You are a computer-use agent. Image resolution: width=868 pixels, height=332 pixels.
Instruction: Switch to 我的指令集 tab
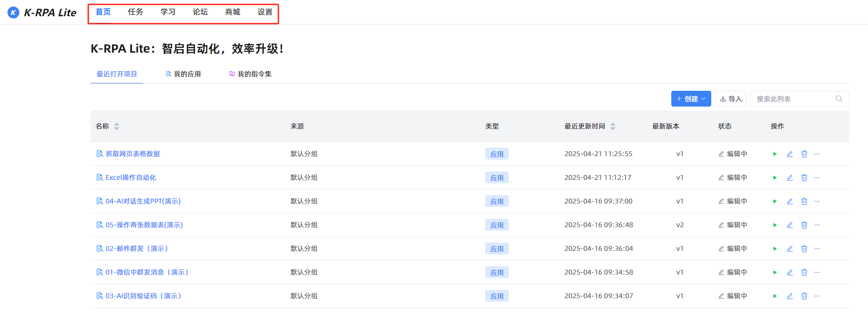pyautogui.click(x=250, y=74)
